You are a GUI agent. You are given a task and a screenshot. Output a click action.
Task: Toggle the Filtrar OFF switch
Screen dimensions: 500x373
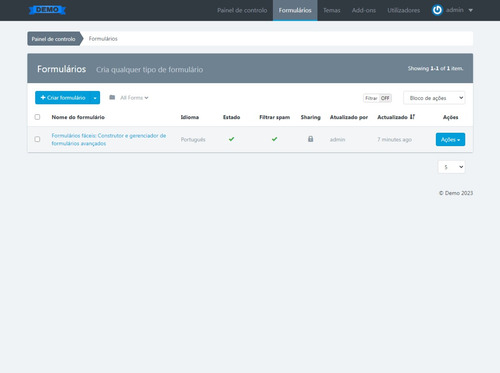coord(377,98)
